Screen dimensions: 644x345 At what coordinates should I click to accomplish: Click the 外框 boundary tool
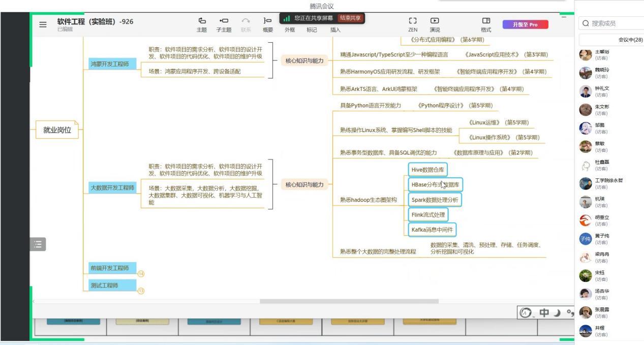tap(290, 30)
